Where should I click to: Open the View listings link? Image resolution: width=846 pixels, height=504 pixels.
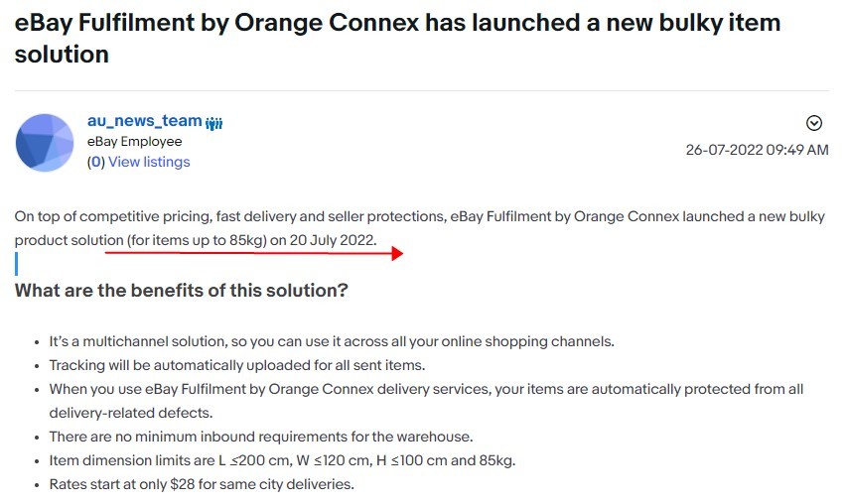[x=149, y=162]
